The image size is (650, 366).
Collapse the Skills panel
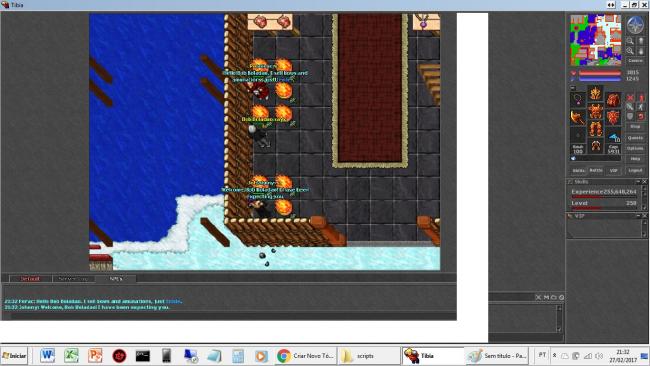[638, 182]
